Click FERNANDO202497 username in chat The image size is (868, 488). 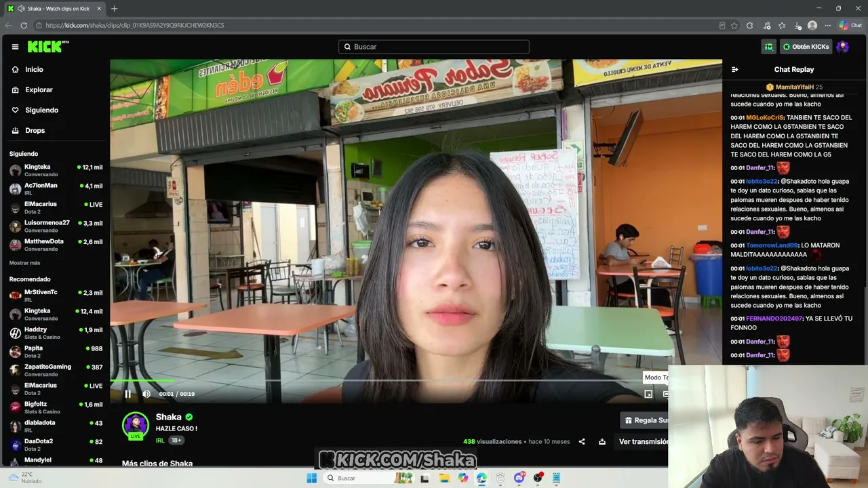click(x=774, y=319)
